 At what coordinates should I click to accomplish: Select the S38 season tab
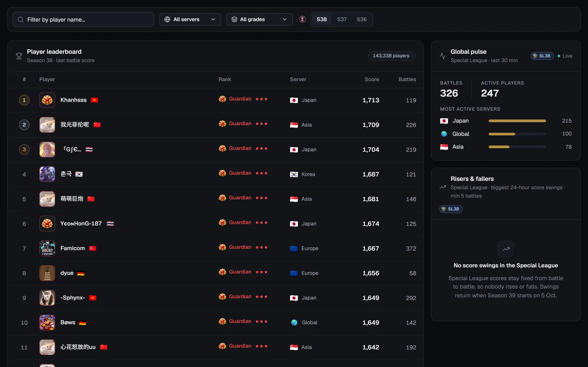322,19
